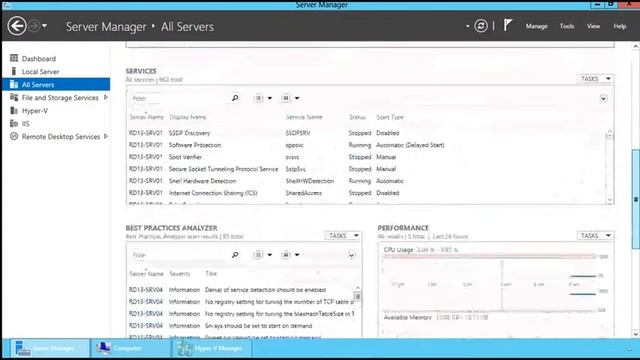Expand the Remote Desktop Services arrow
The height and width of the screenshot is (360, 640).
point(106,136)
